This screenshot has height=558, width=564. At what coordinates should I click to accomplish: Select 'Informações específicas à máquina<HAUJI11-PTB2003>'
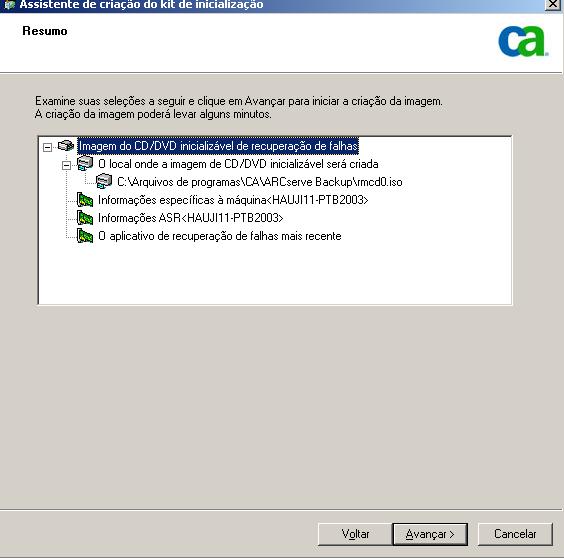click(x=233, y=200)
